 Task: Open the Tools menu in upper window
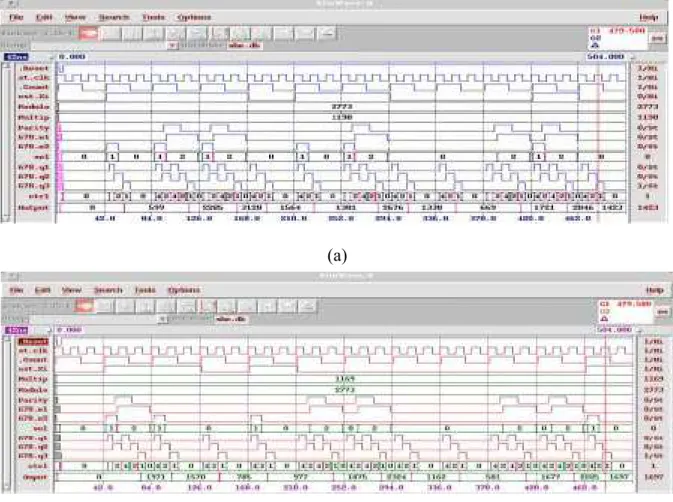153,17
